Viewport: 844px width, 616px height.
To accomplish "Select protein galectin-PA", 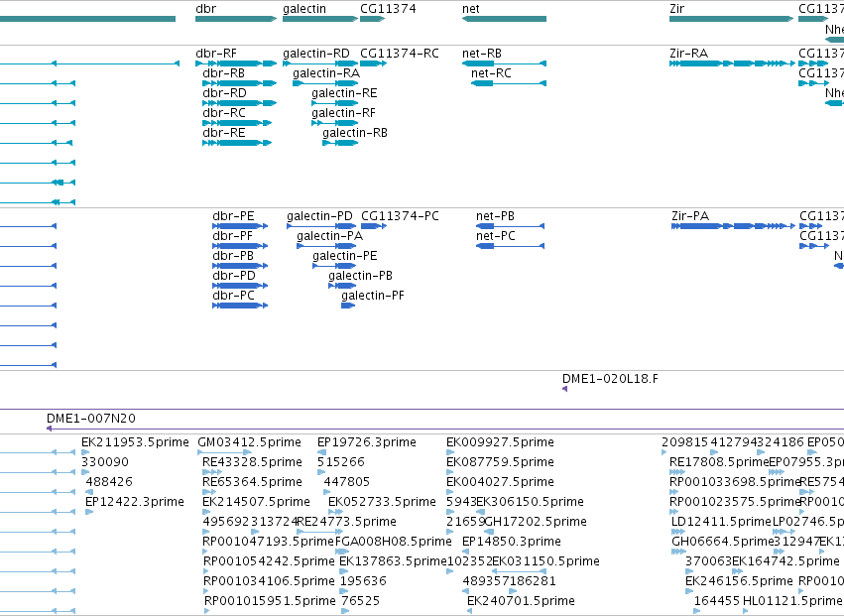I will [x=326, y=246].
